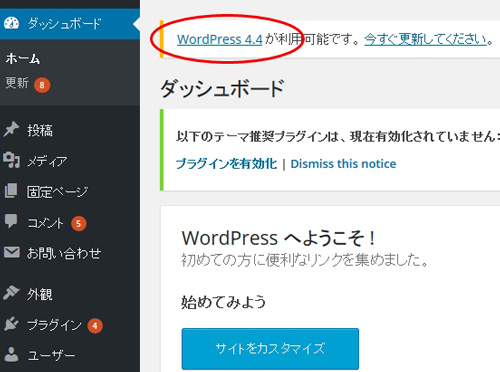Click the WordPress 4.4 link
Image resolution: width=500 pixels, height=372 pixels.
(x=220, y=39)
